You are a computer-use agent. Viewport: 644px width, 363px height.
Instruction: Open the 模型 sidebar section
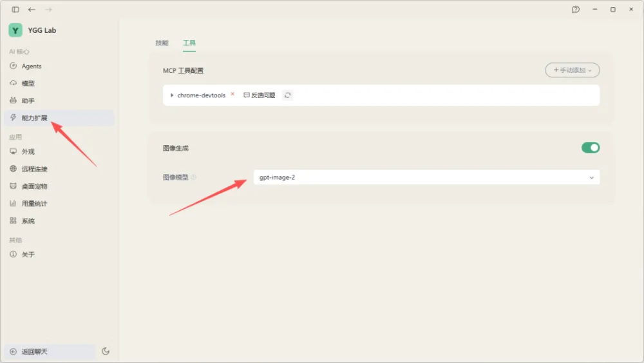59,83
